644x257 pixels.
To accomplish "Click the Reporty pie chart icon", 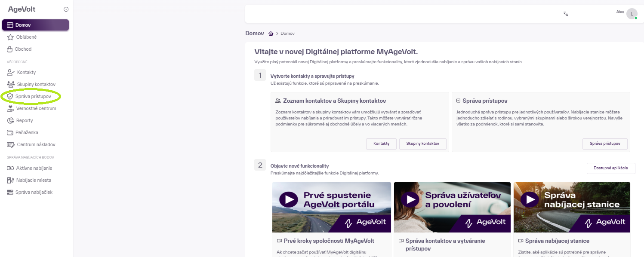I will [10, 120].
